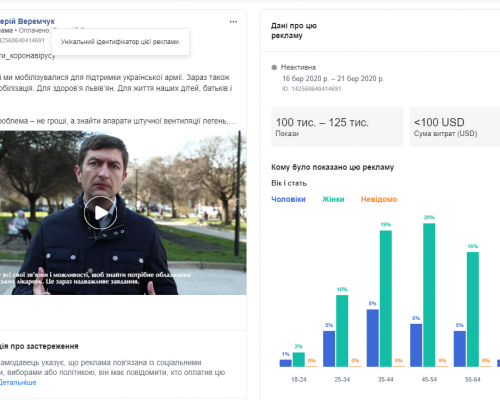Click the '100 тис. – 125 тис.' impressions box
Screen dimensions: 500x400
click(337, 127)
